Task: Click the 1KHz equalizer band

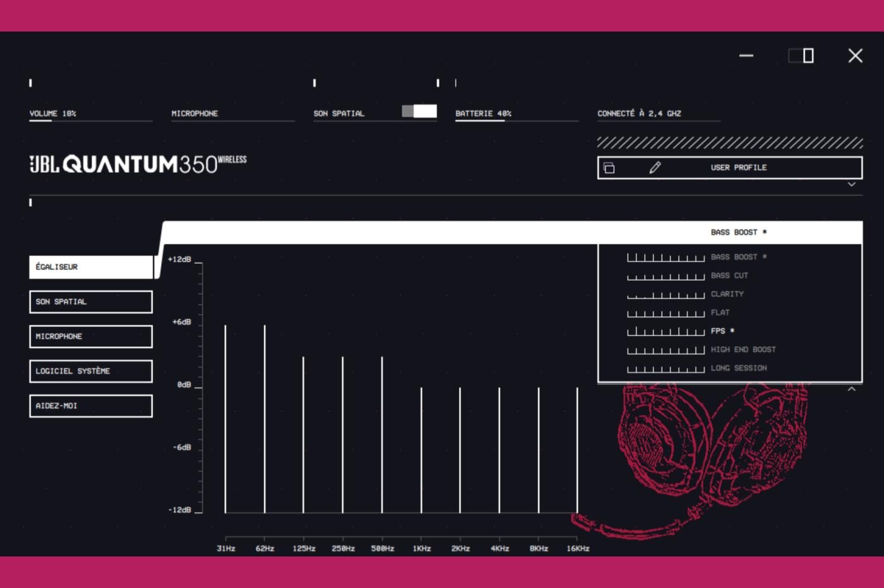Action: pos(421,450)
